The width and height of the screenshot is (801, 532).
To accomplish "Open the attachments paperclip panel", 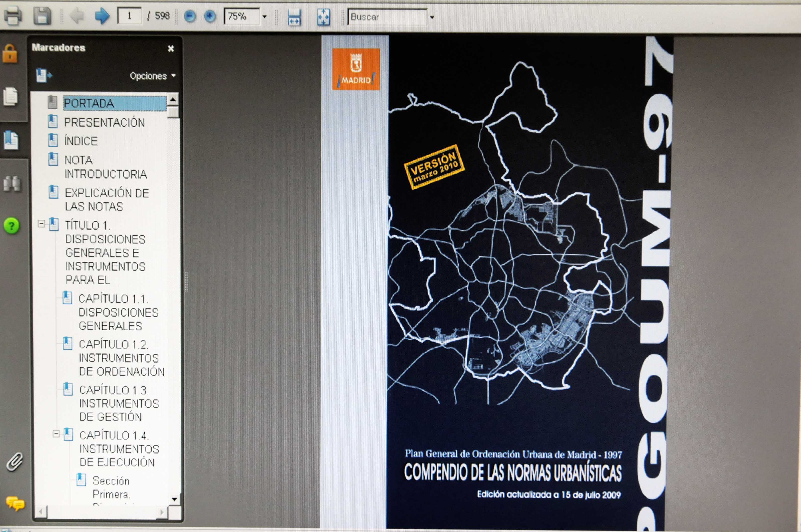I will [15, 462].
